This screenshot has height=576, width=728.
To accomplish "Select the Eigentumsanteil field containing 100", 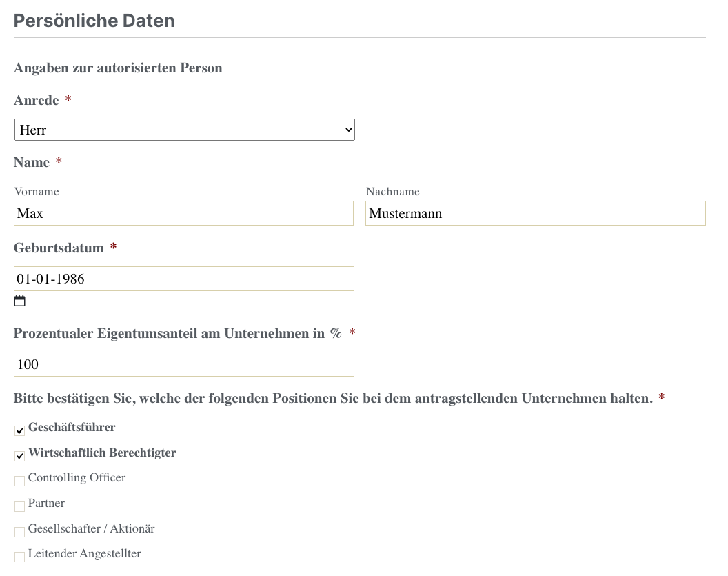I will pyautogui.click(x=183, y=364).
